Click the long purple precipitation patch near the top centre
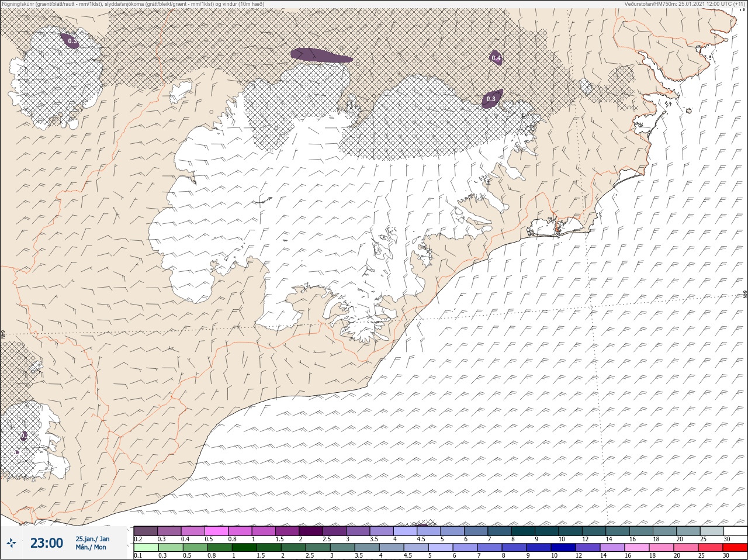This screenshot has height=560, width=748. (x=321, y=55)
